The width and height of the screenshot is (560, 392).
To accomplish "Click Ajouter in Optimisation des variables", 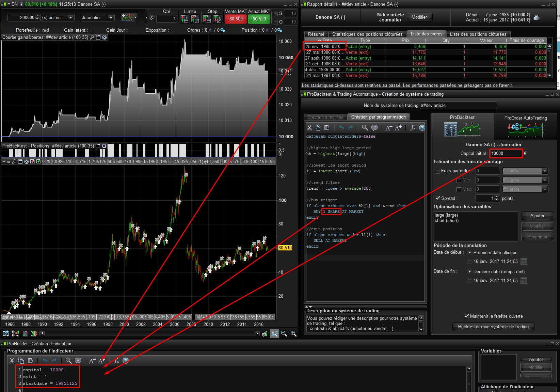I will 537,216.
